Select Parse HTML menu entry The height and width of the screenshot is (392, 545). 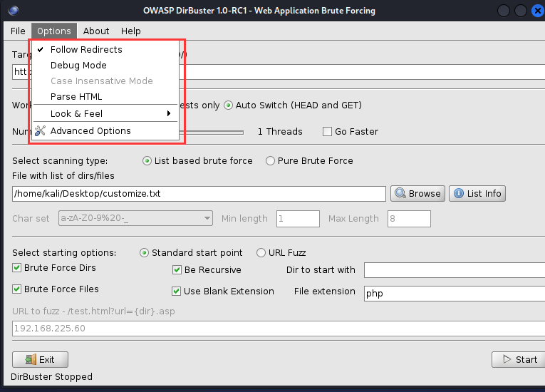pos(105,97)
